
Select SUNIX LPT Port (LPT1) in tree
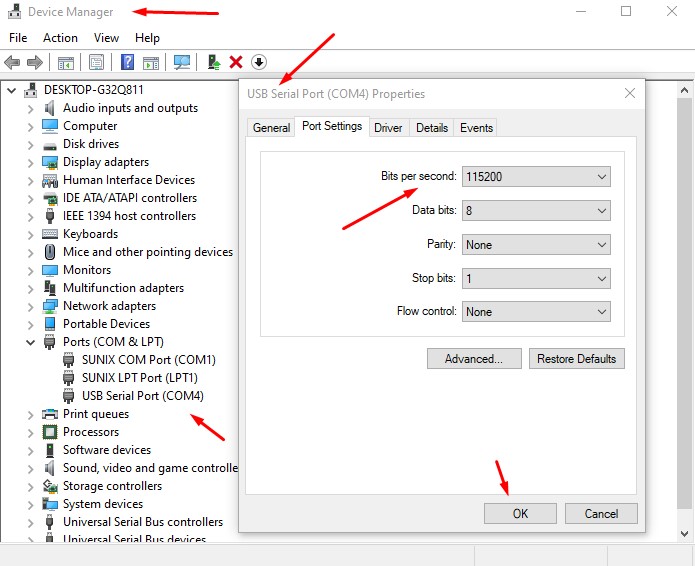tap(140, 378)
